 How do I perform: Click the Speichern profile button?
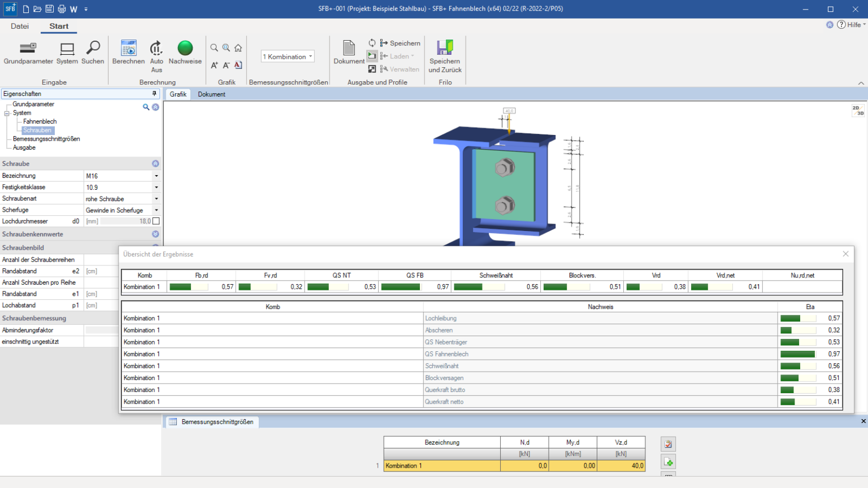click(400, 43)
